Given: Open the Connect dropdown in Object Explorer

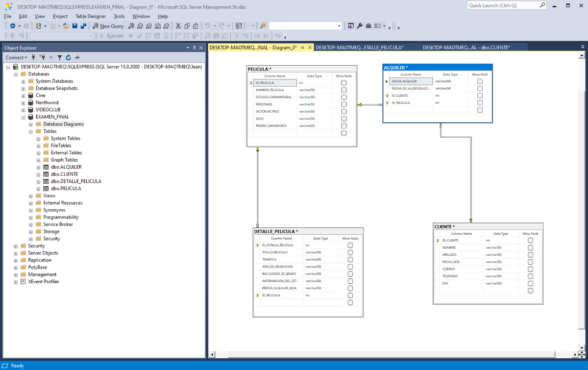Looking at the screenshot, I should [x=16, y=57].
